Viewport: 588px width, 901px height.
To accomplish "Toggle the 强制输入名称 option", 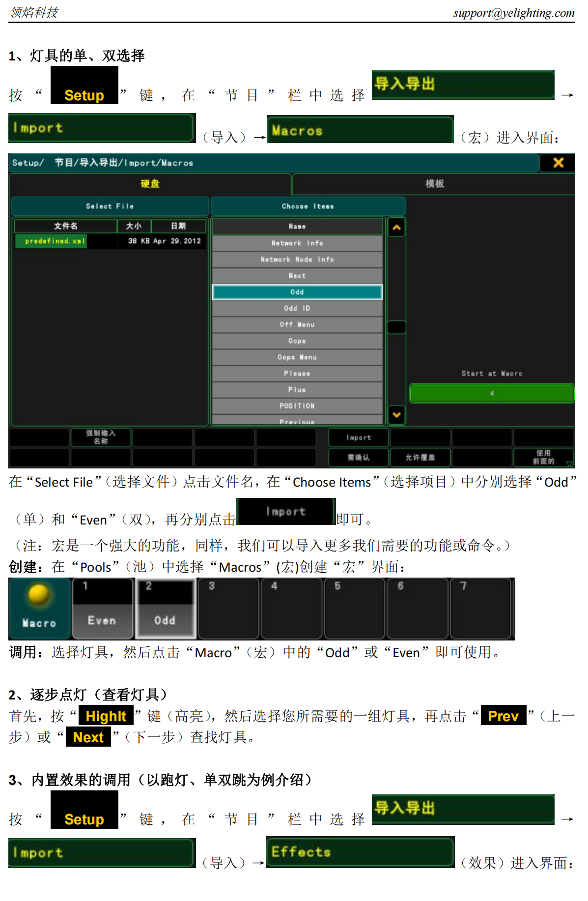I will (101, 437).
